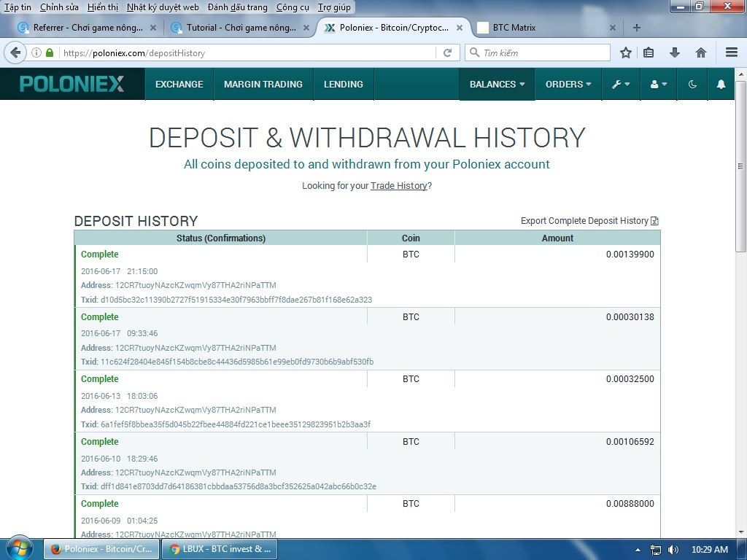Switch to the Firefox Poloniex taskbar item
Viewport: 747px width, 560px height.
[101, 549]
